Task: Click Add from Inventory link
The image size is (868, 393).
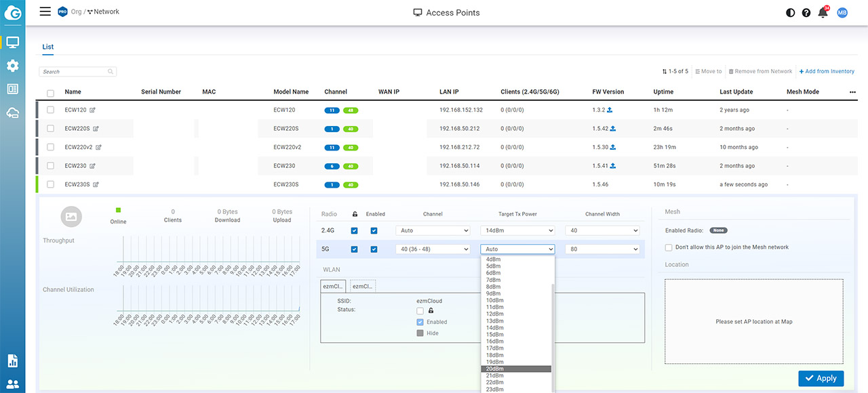Action: coord(827,71)
